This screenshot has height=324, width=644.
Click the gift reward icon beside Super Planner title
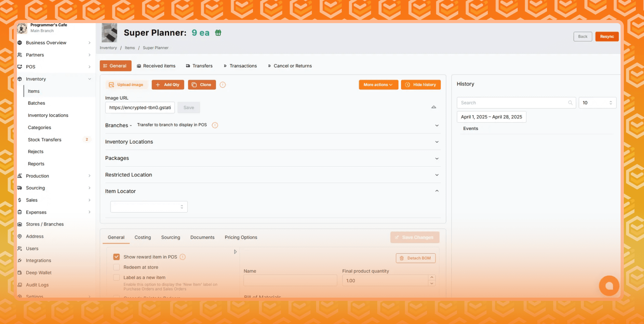pyautogui.click(x=218, y=33)
